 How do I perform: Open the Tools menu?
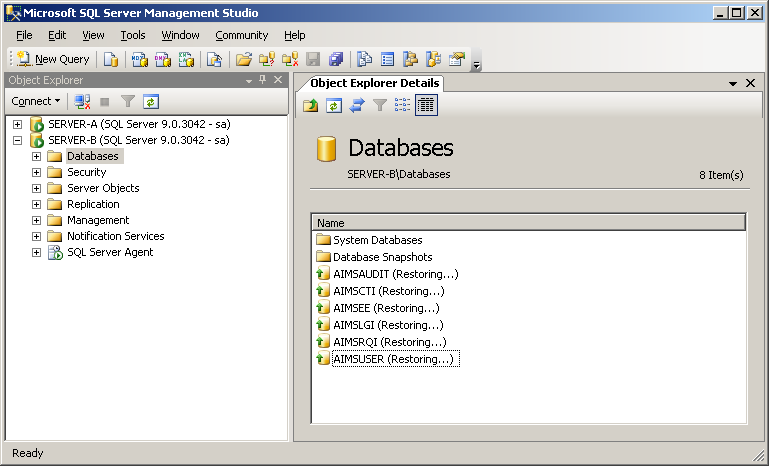(x=132, y=35)
